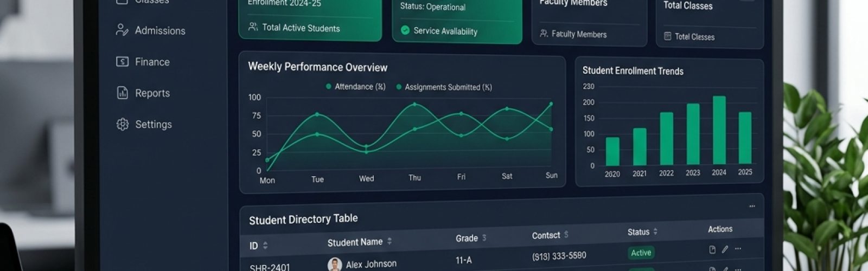This screenshot has width=868, height=271.
Task: Click the Service Availability green check icon
Action: [405, 30]
